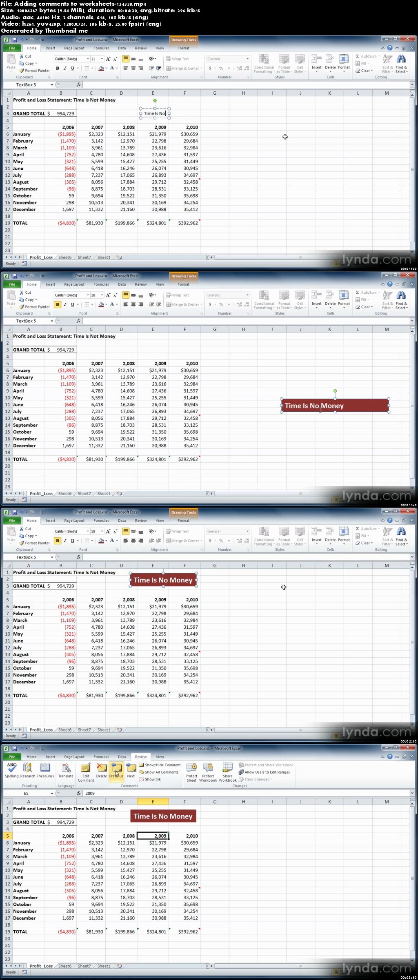The image size is (418, 980).
Task: Open the Drawing Tools Format tab in the first frame
Action: click(x=183, y=48)
